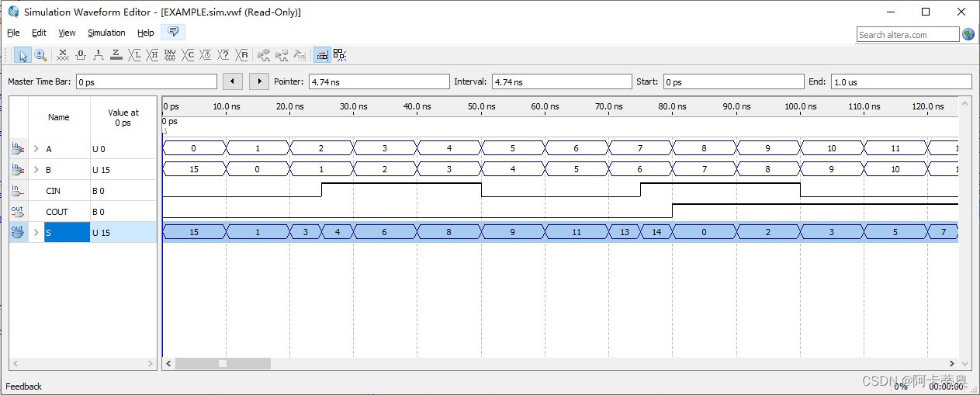Click name panel scrollbar left arrow
The height and width of the screenshot is (395, 980).
[15, 363]
